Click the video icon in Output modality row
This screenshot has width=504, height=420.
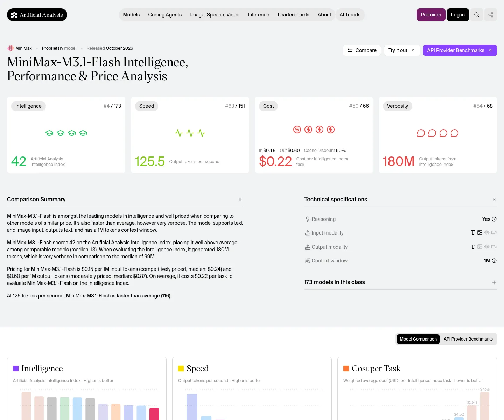(494, 247)
